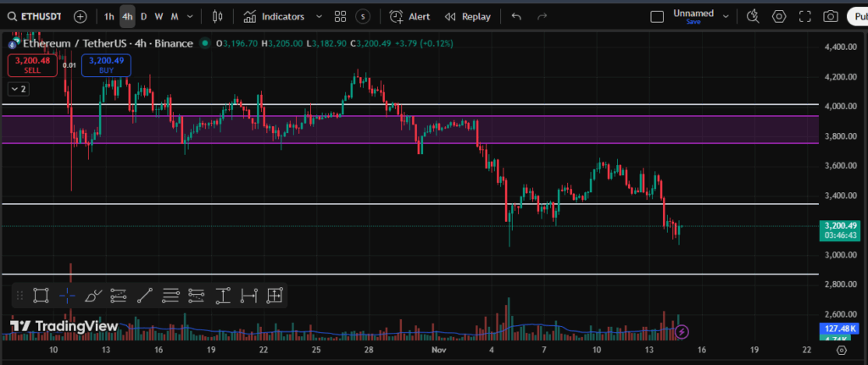868x365 pixels.
Task: Take a chart snapshot with camera icon
Action: [x=832, y=16]
